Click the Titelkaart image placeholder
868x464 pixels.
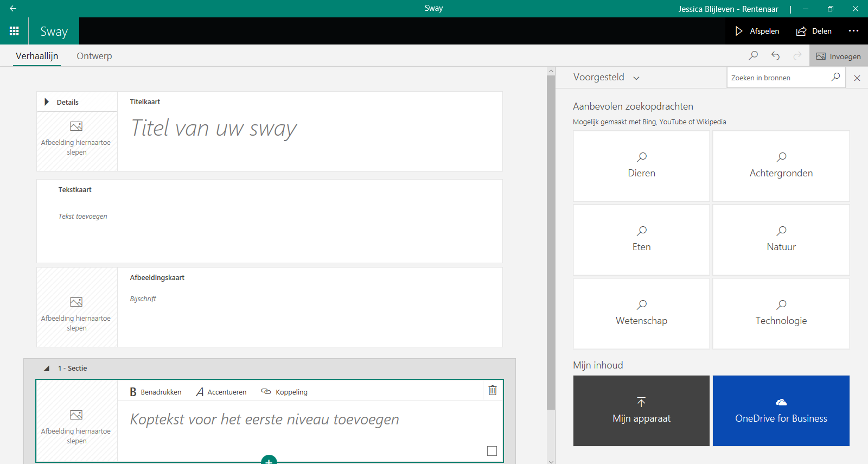coord(77,141)
